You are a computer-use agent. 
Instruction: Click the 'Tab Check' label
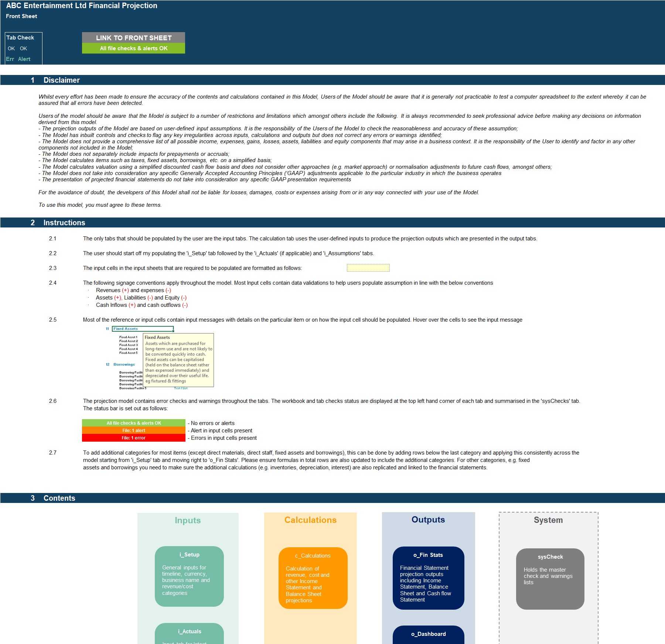click(20, 38)
